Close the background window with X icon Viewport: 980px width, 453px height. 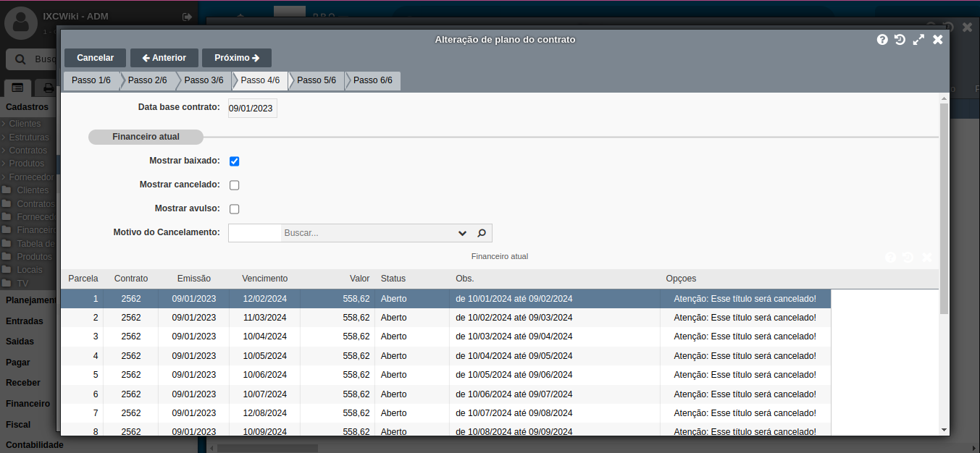coord(968,27)
